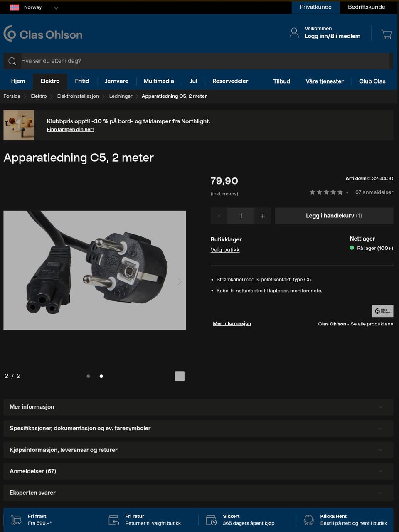
Task: Click the search magnifier icon
Action: tap(12, 61)
